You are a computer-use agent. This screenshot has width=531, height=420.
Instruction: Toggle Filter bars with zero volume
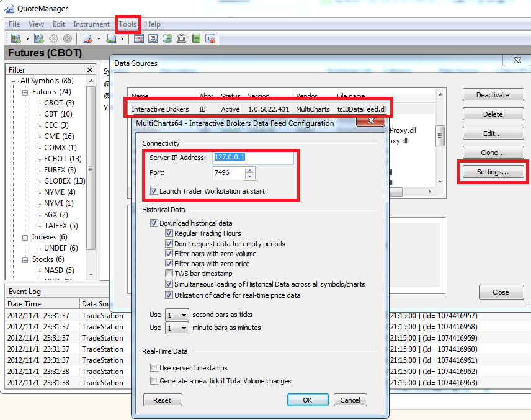pos(169,253)
